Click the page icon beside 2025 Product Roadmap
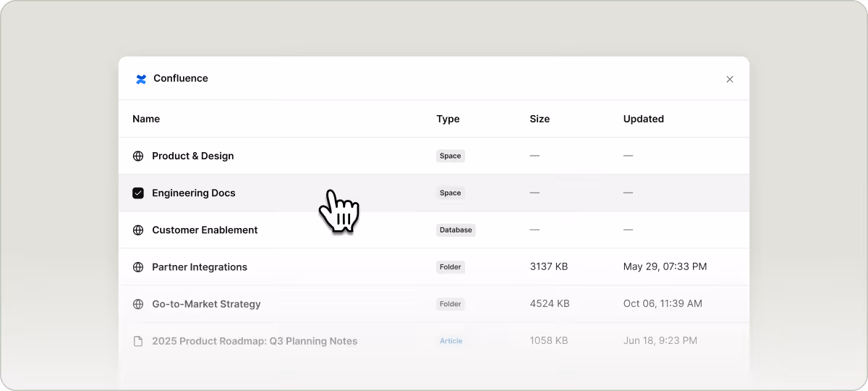The height and width of the screenshot is (391, 868). click(x=138, y=341)
